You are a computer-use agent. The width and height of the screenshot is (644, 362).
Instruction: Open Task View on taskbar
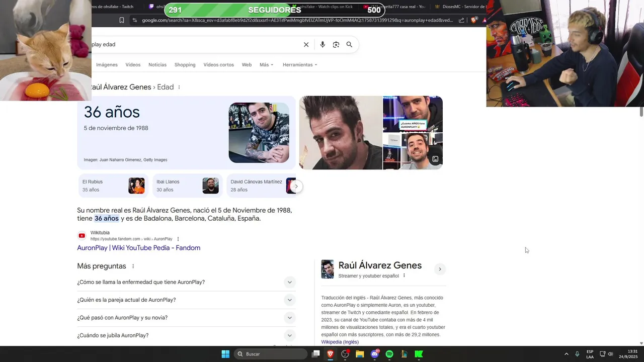pos(315,354)
